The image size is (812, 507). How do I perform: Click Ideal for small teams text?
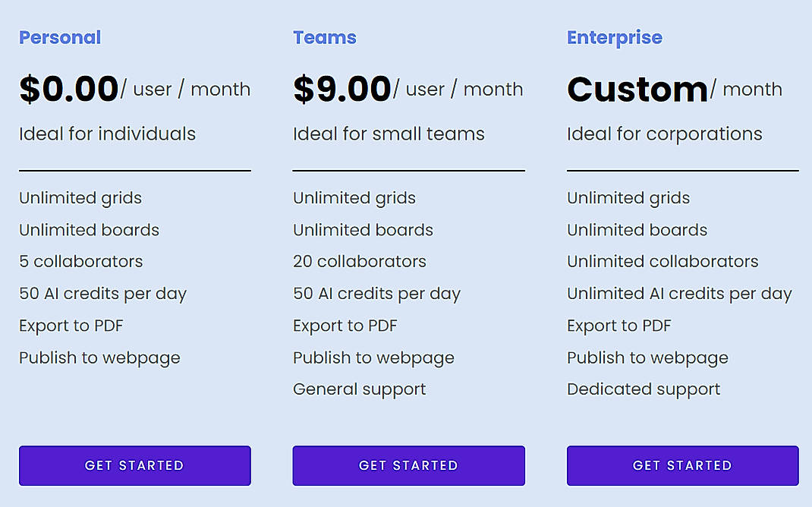click(x=389, y=134)
